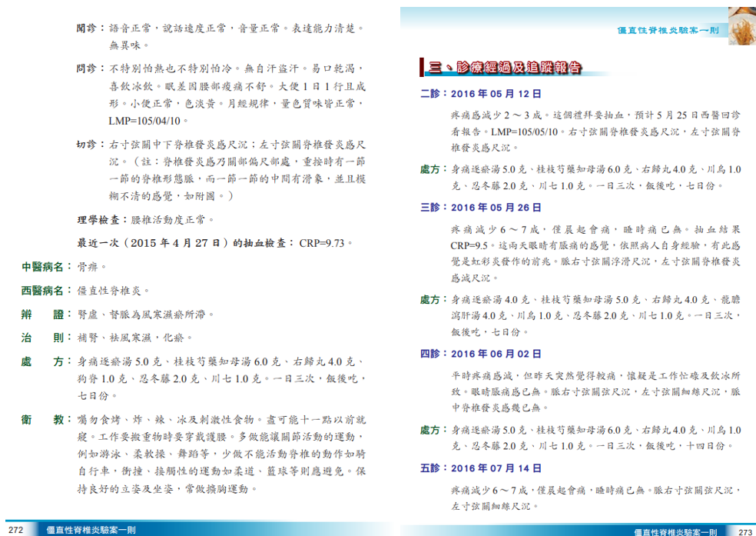Click the 二診：2016年05月12日 heading

point(480,94)
